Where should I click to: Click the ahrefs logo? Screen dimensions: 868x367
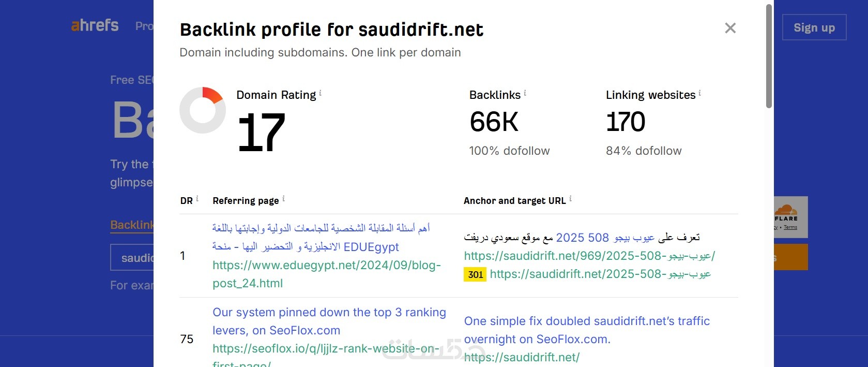(95, 25)
